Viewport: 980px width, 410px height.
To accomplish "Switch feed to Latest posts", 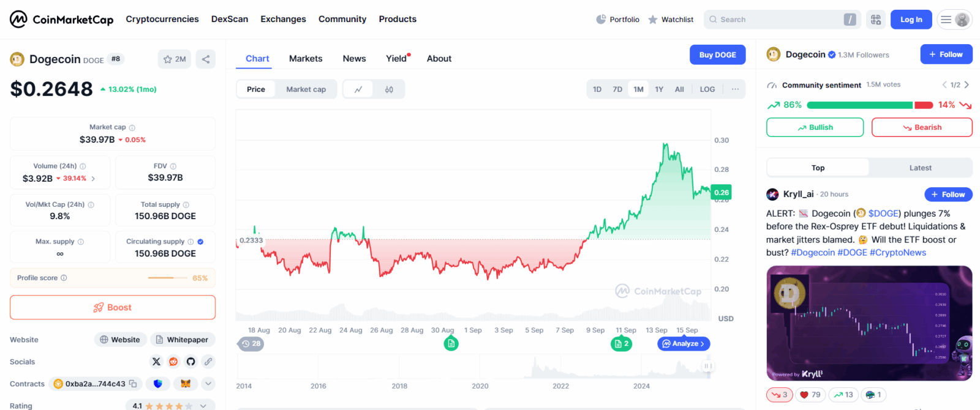I will [x=921, y=168].
